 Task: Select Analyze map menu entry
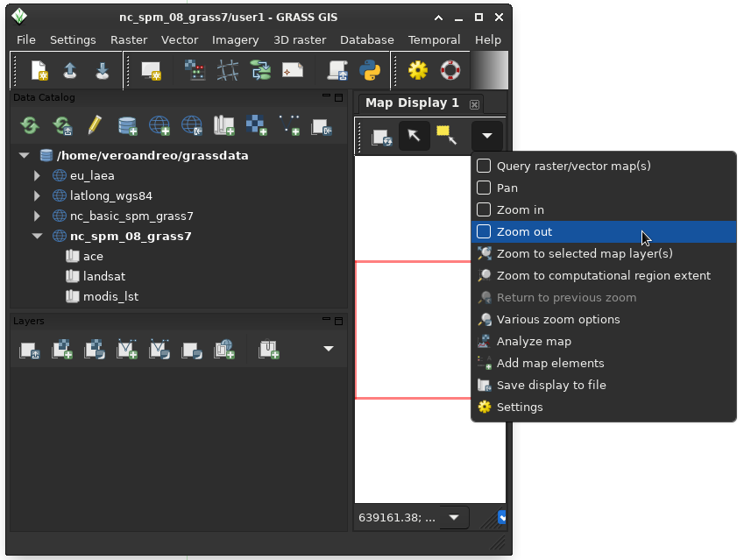[x=604, y=341]
